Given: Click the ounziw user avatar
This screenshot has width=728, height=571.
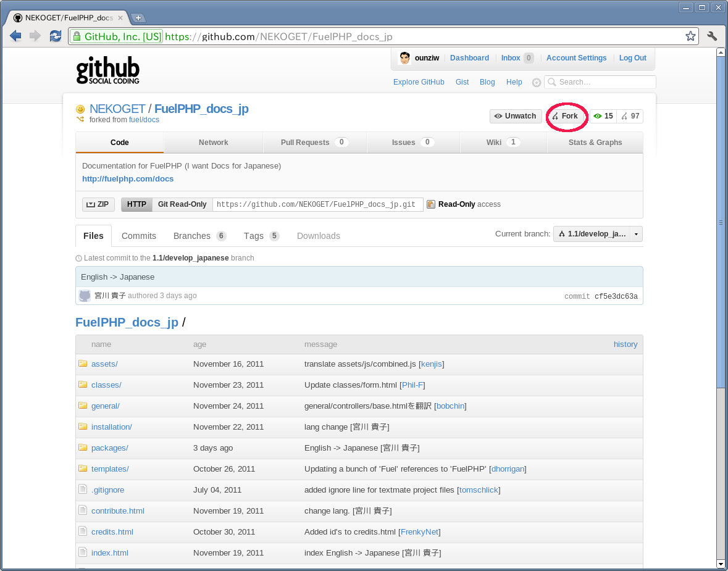Looking at the screenshot, I should coord(405,58).
